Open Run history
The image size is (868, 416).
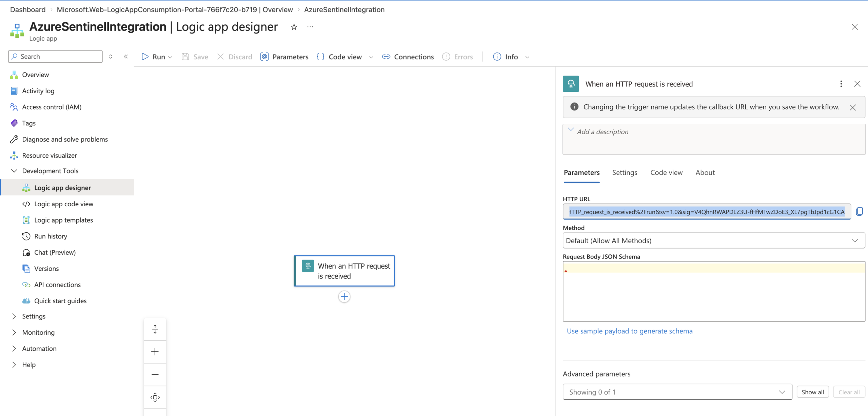point(51,236)
